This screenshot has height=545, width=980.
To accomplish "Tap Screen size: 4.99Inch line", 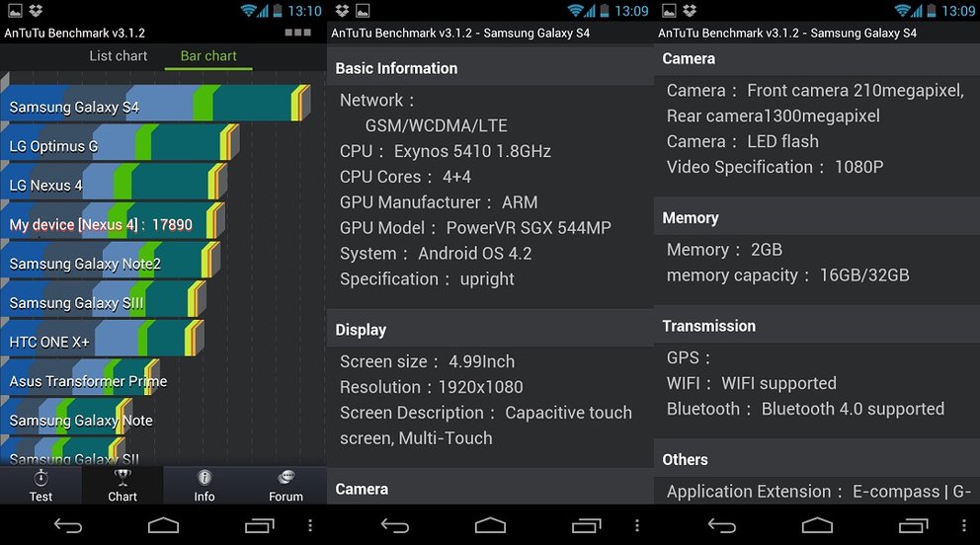I will coord(427,361).
